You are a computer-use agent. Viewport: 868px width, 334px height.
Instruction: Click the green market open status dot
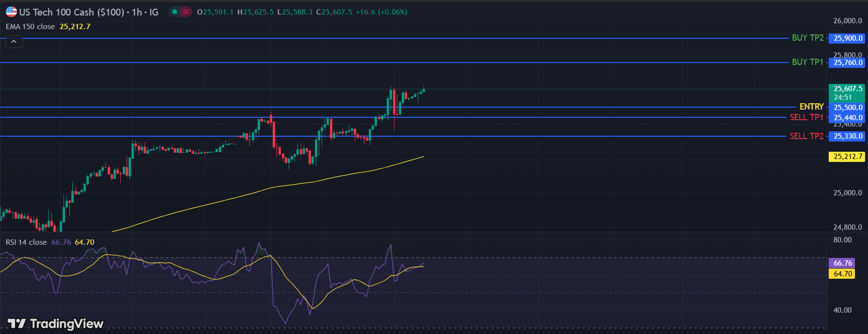tap(174, 12)
